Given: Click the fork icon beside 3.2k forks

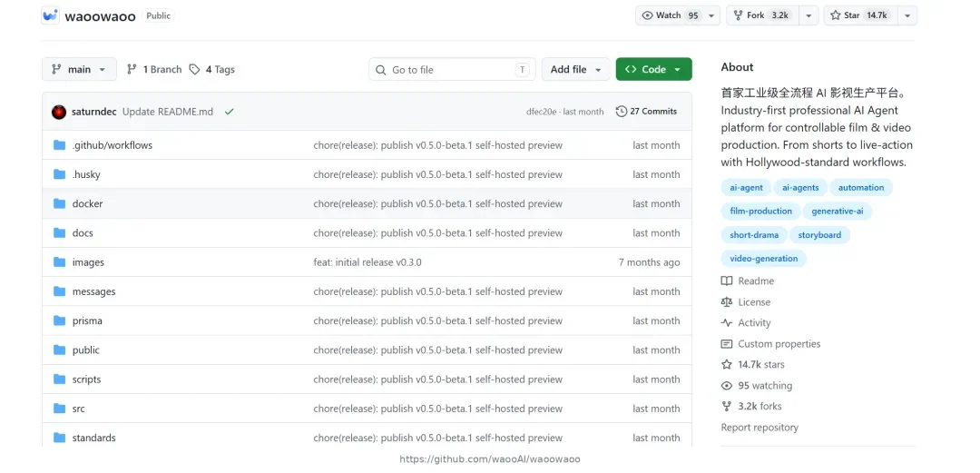Looking at the screenshot, I should [726, 406].
